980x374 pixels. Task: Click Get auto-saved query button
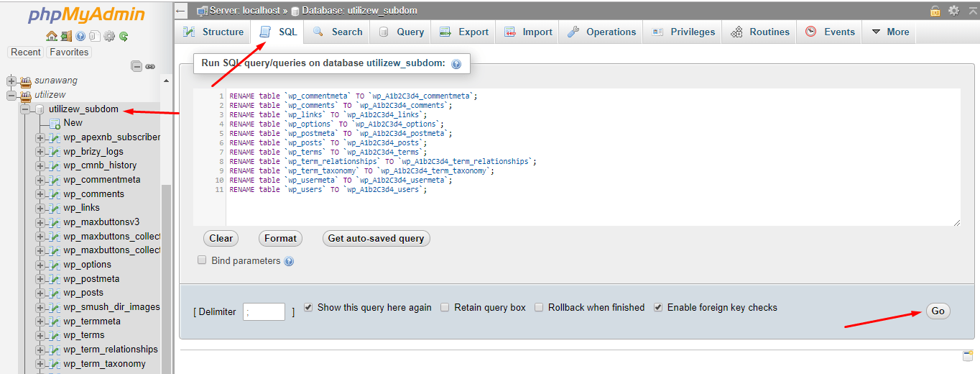(376, 239)
